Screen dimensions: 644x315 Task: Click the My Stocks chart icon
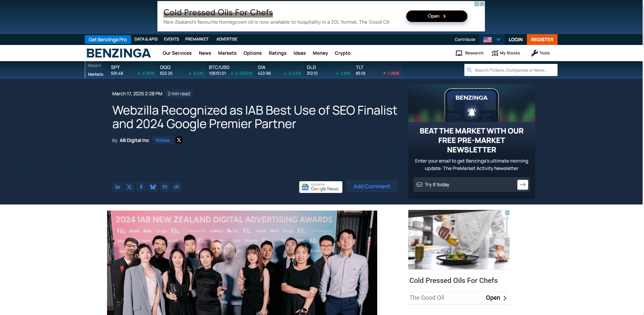click(x=495, y=53)
